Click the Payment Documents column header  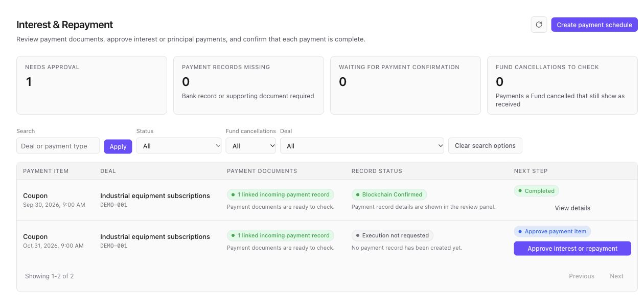click(262, 171)
